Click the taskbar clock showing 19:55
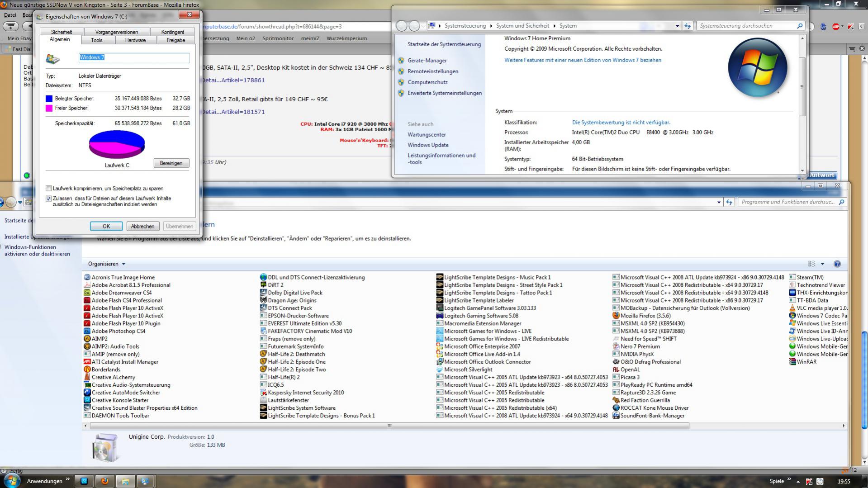Image resolution: width=868 pixels, height=488 pixels. click(844, 481)
